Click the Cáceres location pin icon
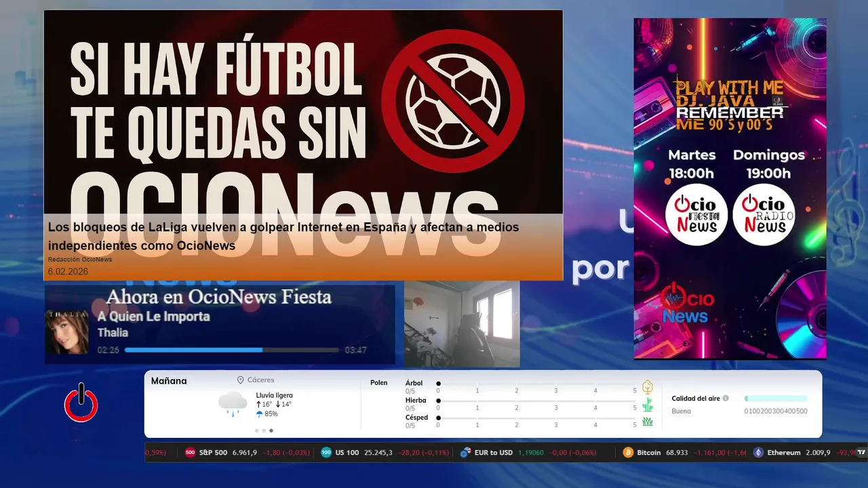Viewport: 868px width, 488px height. 240,380
